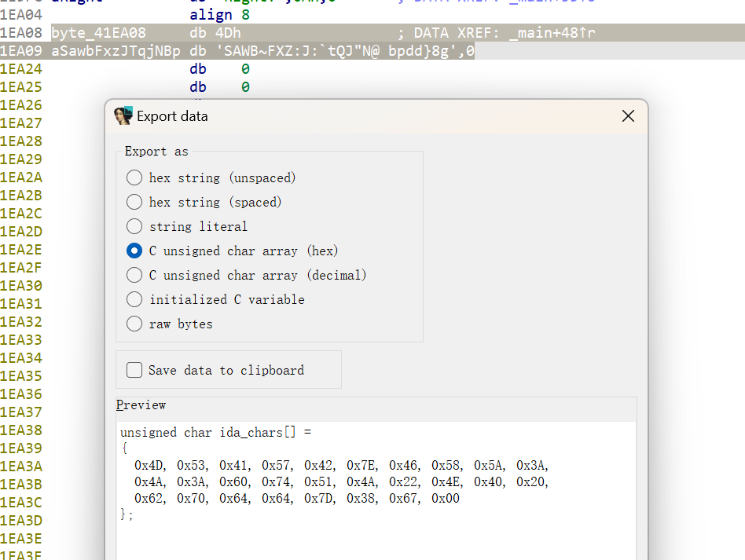Close the Export data dialog
This screenshot has height=560, width=745.
(x=628, y=116)
